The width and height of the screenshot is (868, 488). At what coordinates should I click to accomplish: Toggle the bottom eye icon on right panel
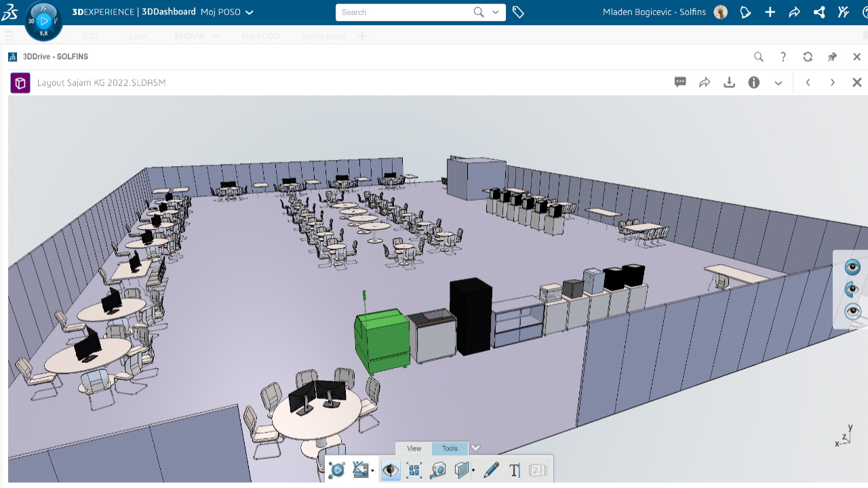coord(852,312)
